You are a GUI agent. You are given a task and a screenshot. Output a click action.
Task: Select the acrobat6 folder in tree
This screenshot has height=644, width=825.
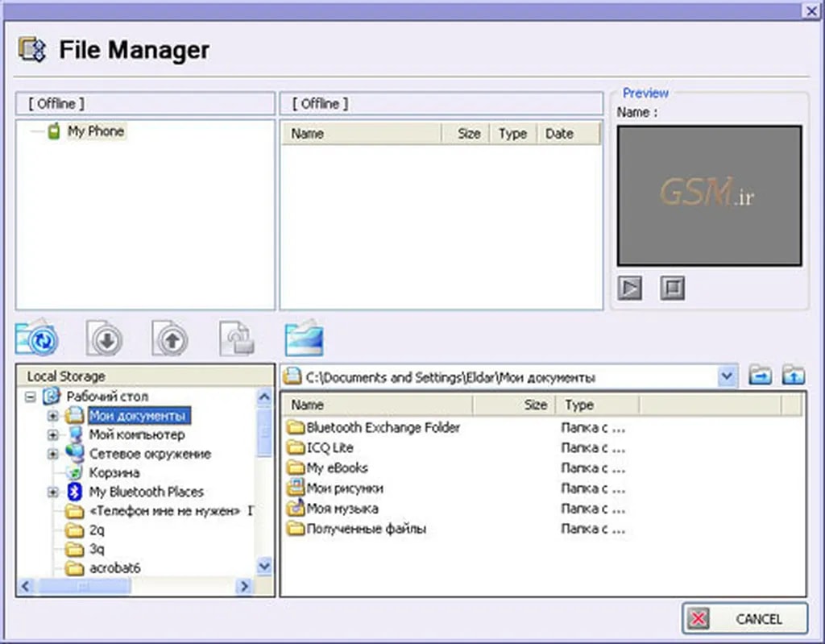pos(114,568)
